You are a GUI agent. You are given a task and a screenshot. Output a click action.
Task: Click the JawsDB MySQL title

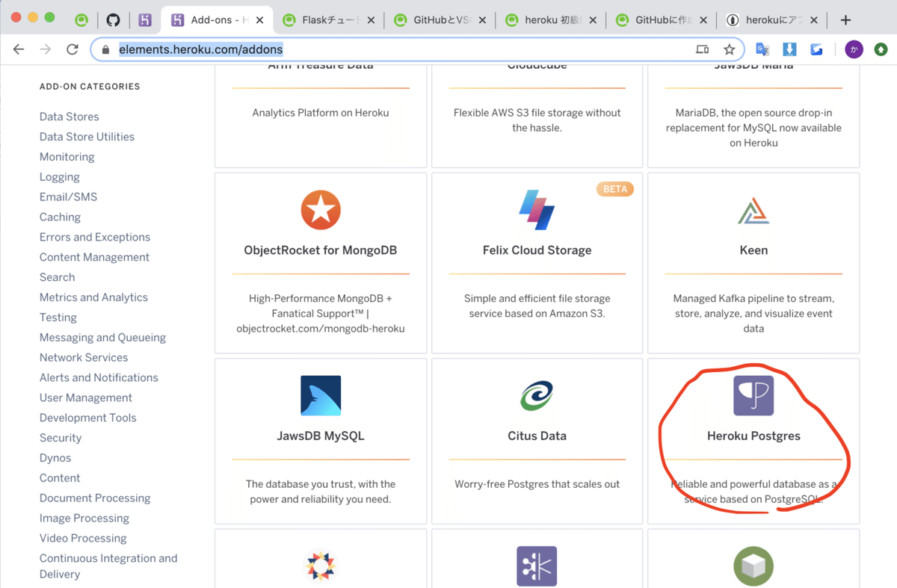321,436
